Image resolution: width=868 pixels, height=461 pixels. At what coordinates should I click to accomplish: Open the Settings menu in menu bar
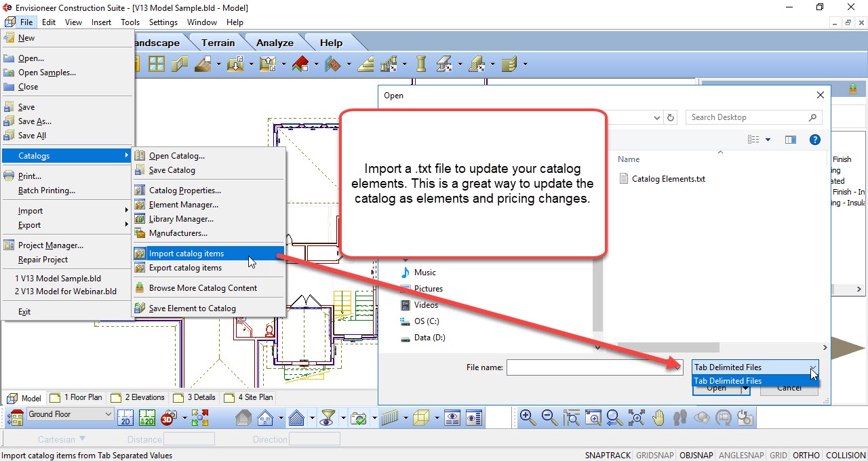(163, 22)
